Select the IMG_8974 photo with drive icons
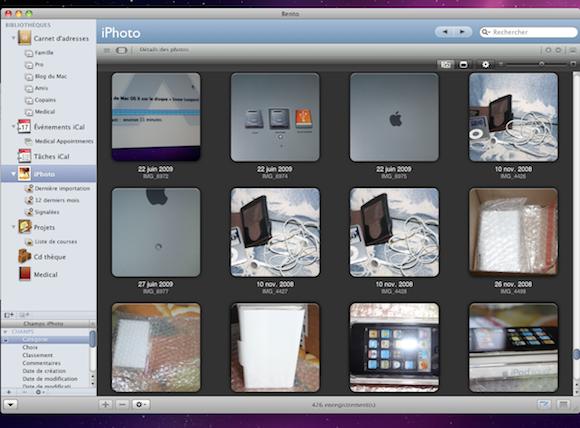This screenshot has height=428, width=580. (275, 117)
